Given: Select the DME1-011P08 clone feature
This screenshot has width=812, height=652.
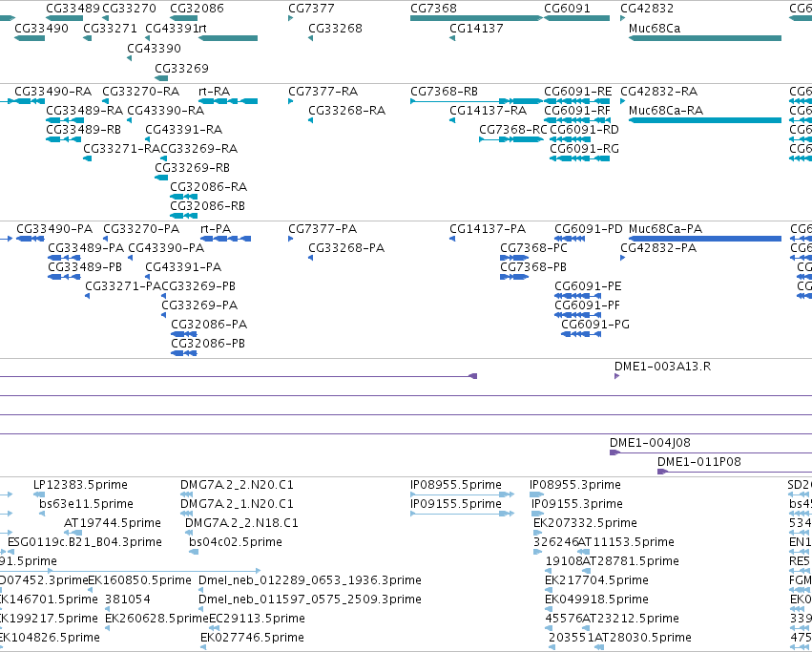Looking at the screenshot, I should [x=735, y=472].
